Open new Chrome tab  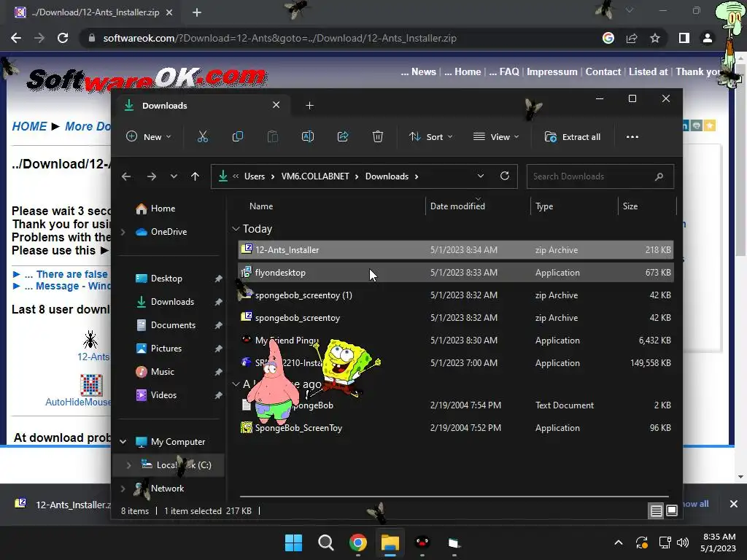click(x=197, y=12)
